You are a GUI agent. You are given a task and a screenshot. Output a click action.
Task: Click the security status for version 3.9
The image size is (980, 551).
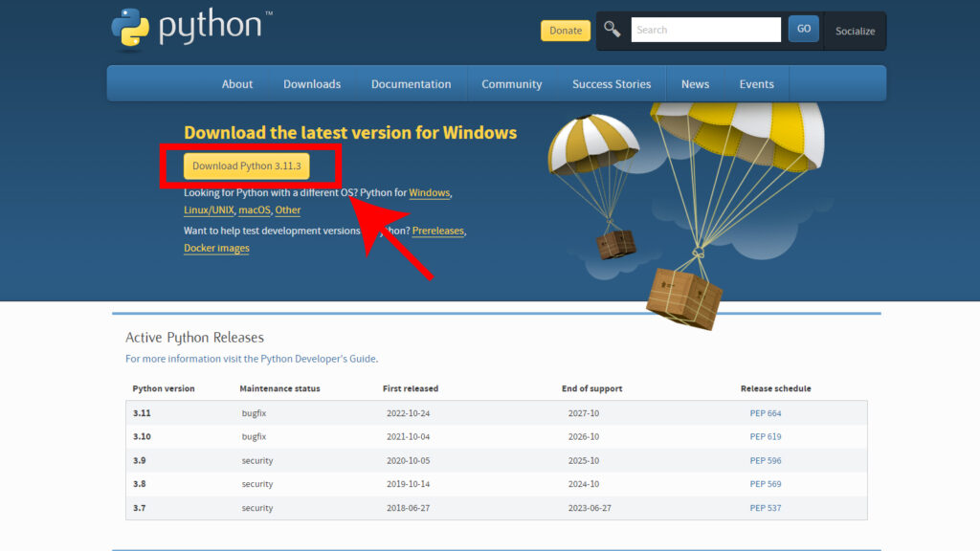point(257,460)
